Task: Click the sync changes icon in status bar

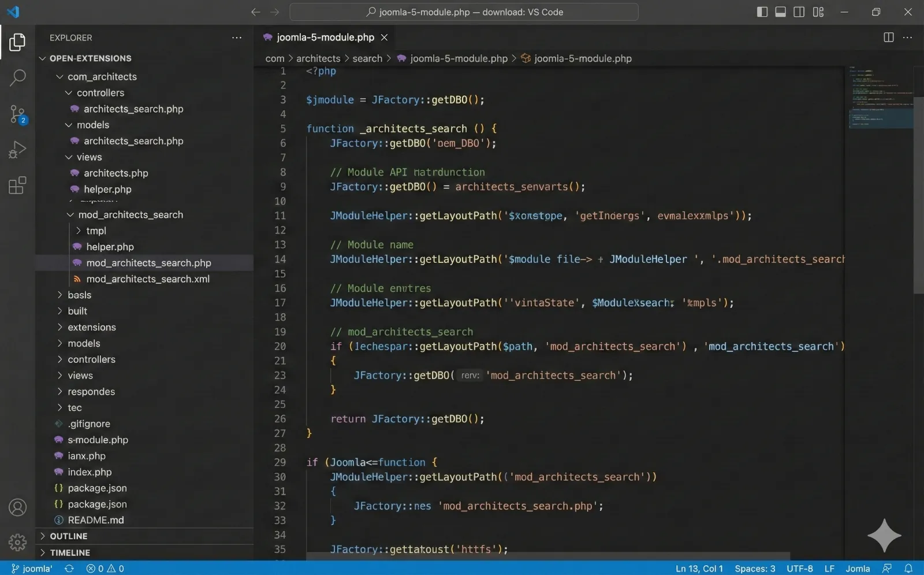Action: [69, 568]
